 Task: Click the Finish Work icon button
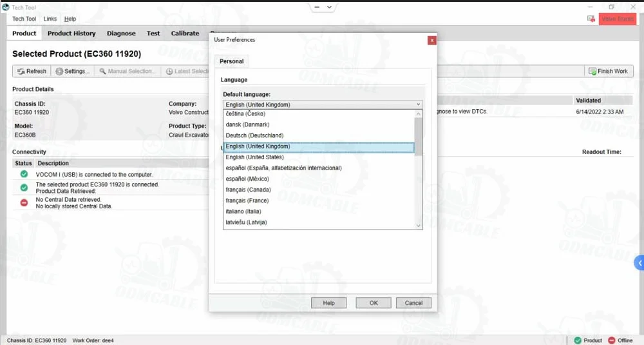click(592, 72)
